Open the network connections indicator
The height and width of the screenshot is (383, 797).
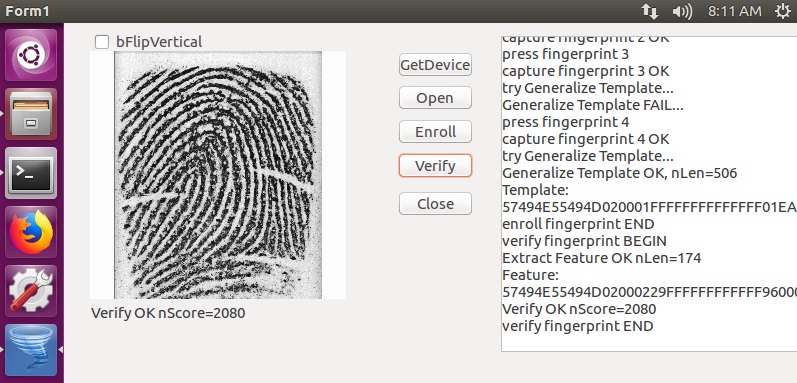pyautogui.click(x=650, y=11)
